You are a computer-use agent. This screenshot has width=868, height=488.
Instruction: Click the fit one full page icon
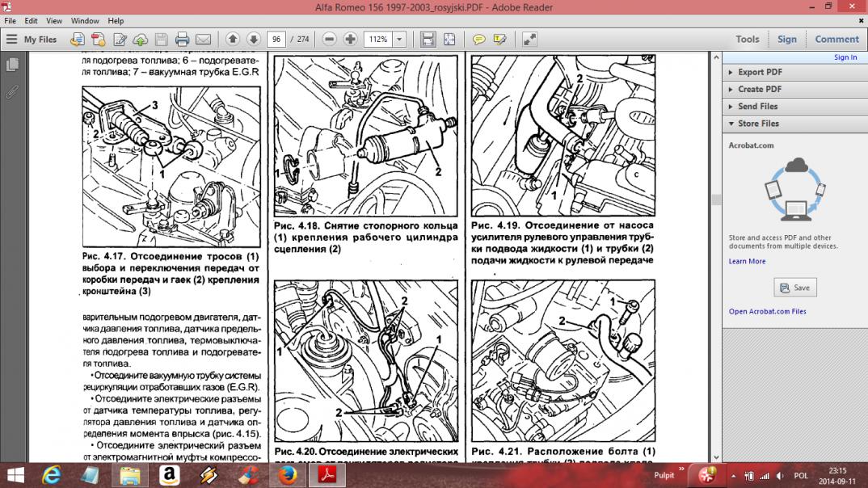[x=449, y=40]
